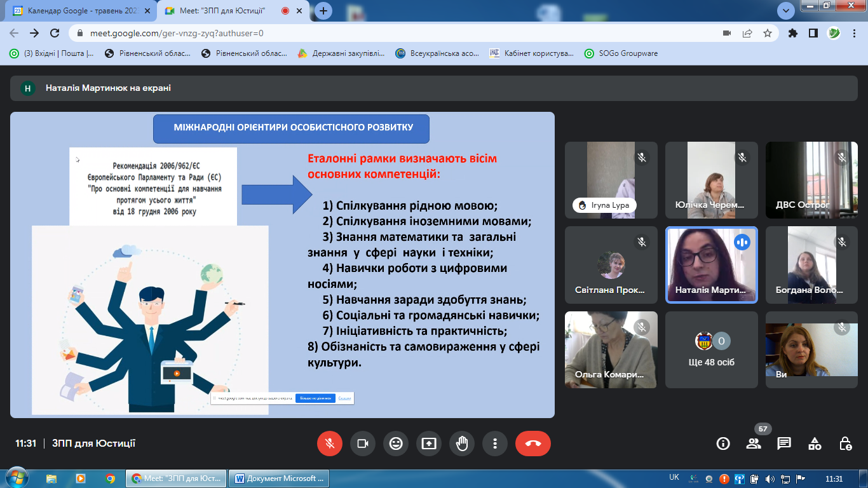Show the participants list with 57 people
The height and width of the screenshot is (488, 868).
pos(754,444)
